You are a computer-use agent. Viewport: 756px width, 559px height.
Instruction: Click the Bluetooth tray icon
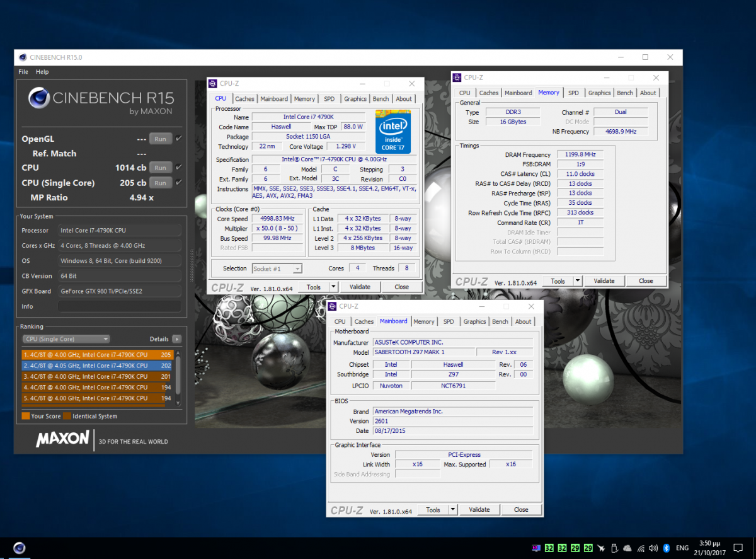[666, 548]
